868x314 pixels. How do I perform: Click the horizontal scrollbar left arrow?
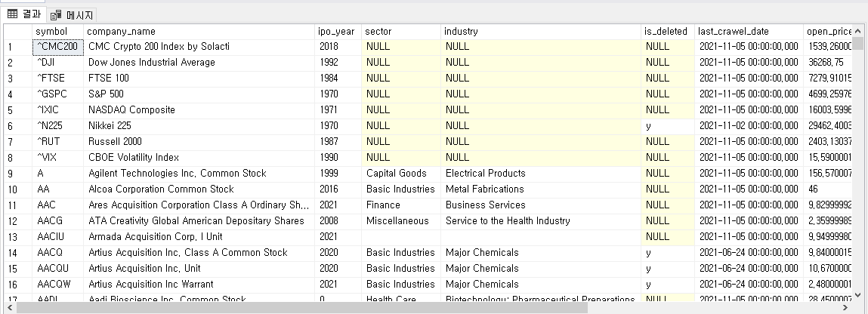(9, 307)
